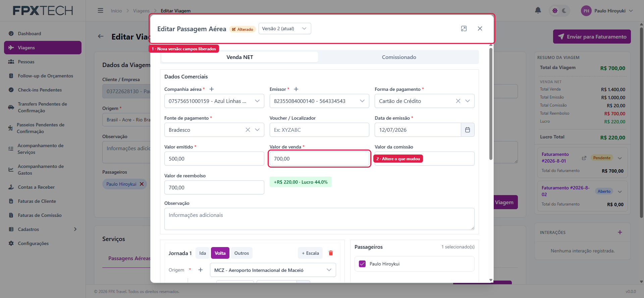Expand the modal to full view icon
Image resolution: width=644 pixels, height=298 pixels.
pyautogui.click(x=464, y=28)
